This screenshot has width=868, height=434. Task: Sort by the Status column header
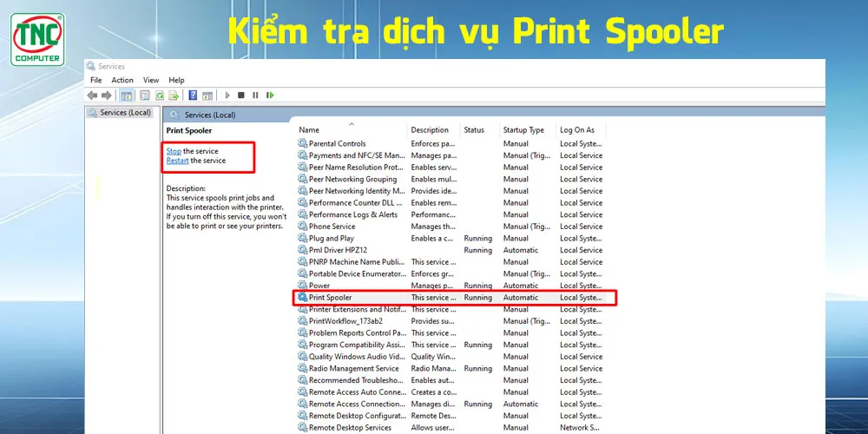[x=474, y=130]
